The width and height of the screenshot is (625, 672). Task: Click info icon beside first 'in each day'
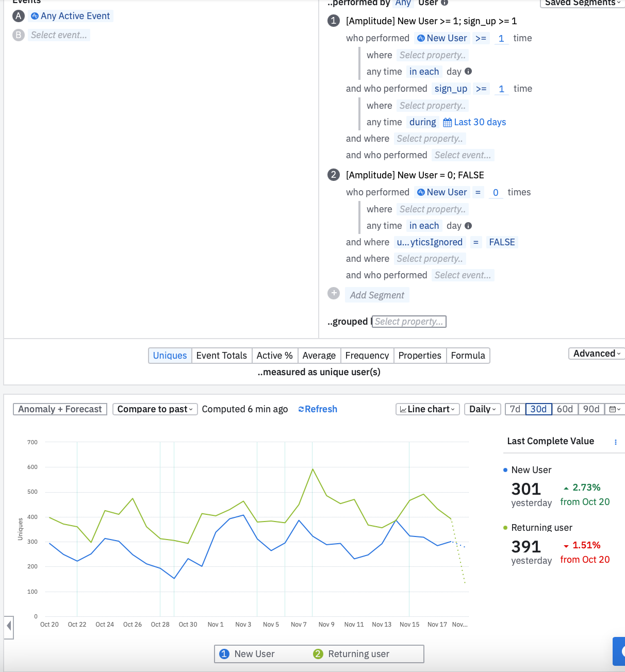(468, 71)
